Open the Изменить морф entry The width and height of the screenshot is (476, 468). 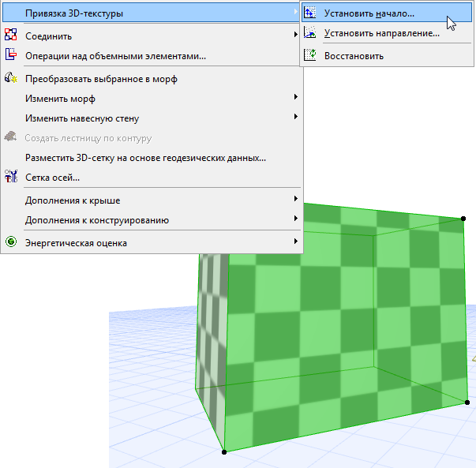click(151, 99)
